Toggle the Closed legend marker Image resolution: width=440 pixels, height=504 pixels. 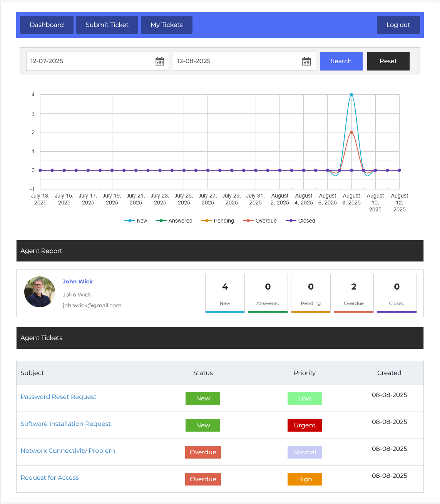[x=291, y=221]
